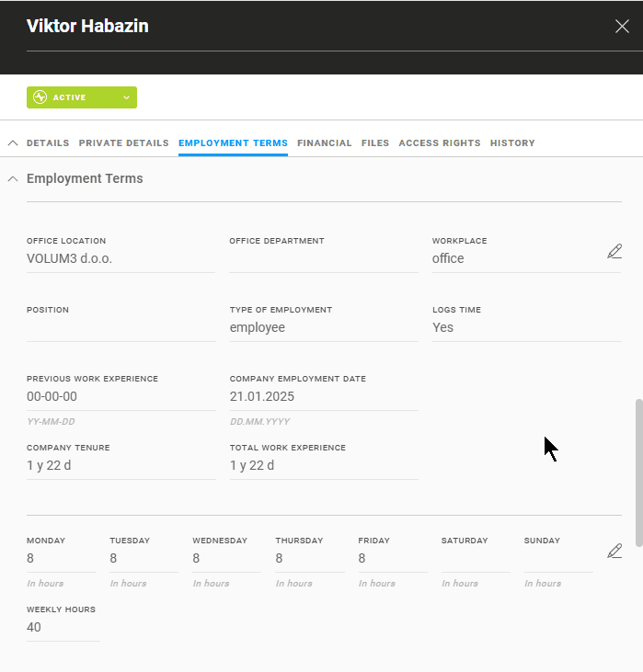Click the activity pulse icon in status badge
The width and height of the screenshot is (643, 672).
coord(40,97)
